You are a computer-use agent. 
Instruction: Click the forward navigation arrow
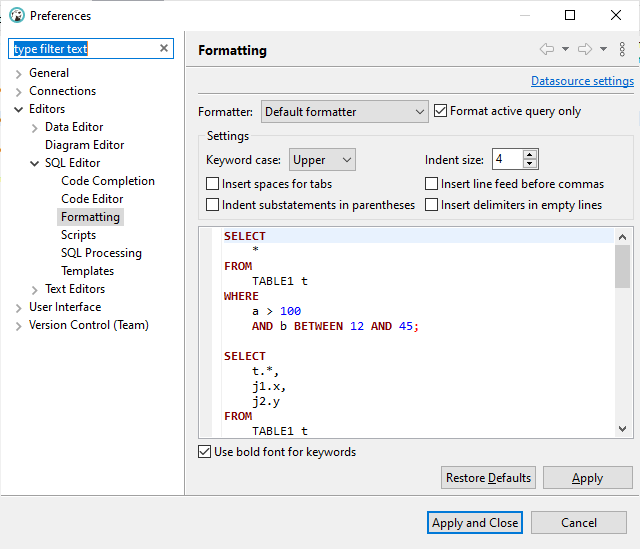[584, 49]
